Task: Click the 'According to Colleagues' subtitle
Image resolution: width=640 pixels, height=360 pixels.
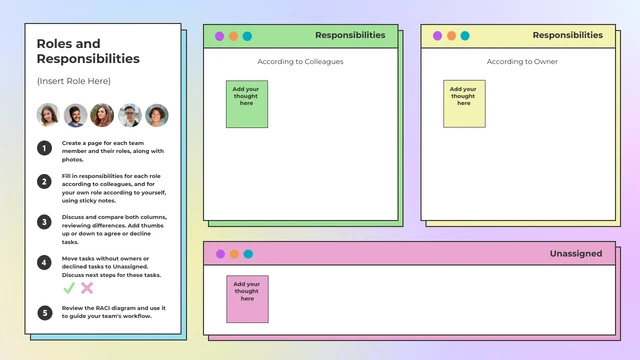Action: pos(300,62)
